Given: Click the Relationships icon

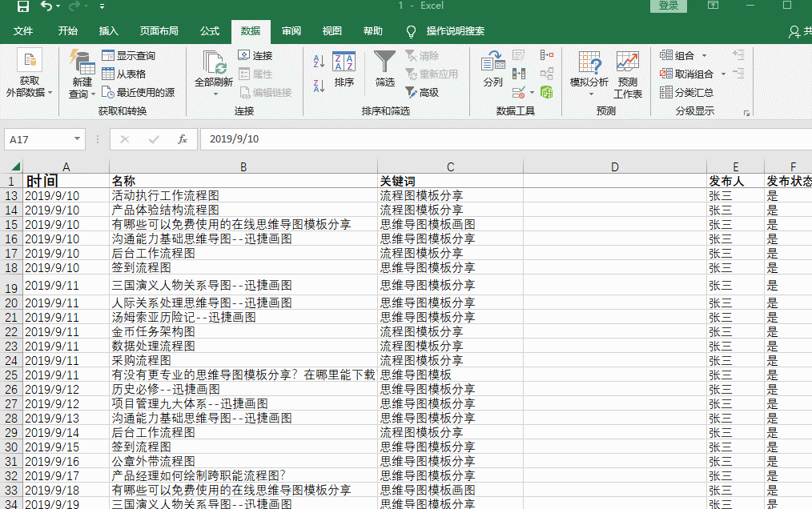Looking at the screenshot, I should 546,74.
